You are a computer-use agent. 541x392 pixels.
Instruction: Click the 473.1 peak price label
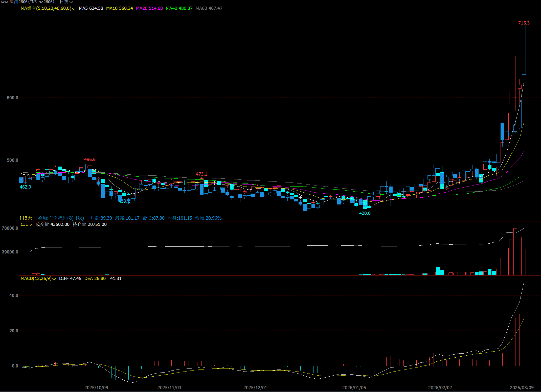click(201, 174)
